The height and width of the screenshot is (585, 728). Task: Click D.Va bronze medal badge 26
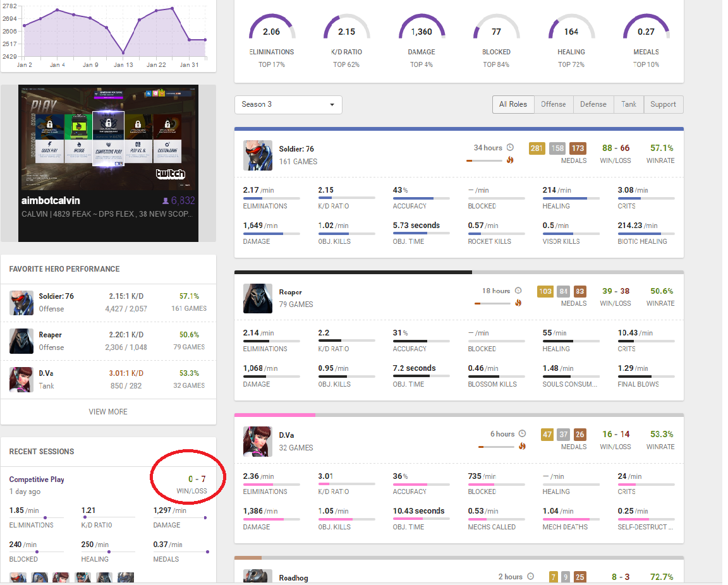tap(580, 435)
